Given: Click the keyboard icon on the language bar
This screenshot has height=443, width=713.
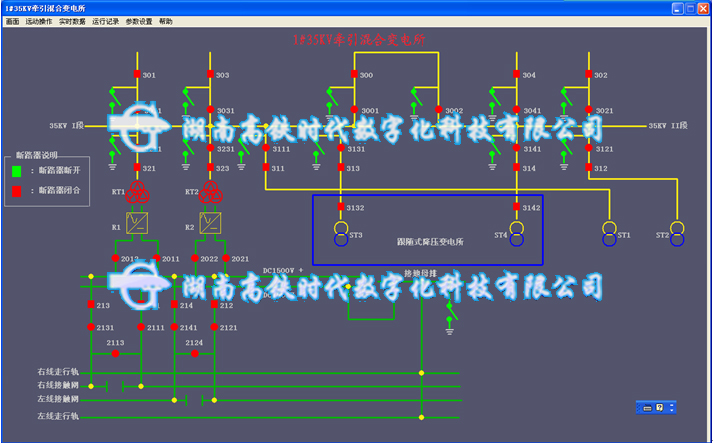Looking at the screenshot, I should (648, 408).
